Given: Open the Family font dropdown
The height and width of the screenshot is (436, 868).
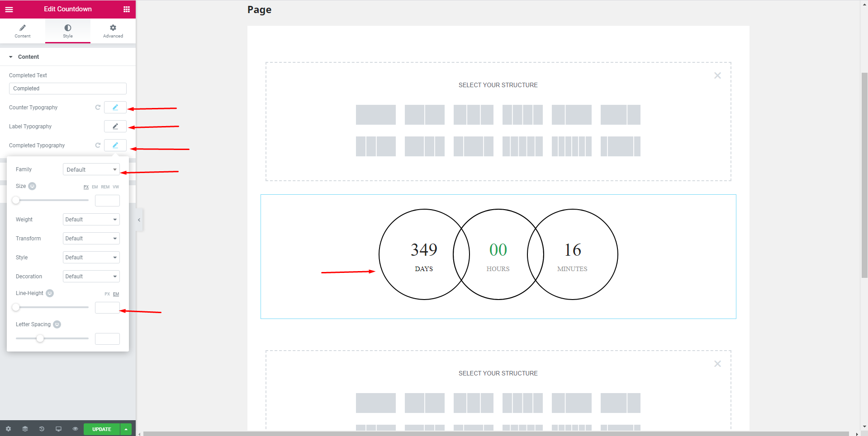Looking at the screenshot, I should click(x=91, y=169).
